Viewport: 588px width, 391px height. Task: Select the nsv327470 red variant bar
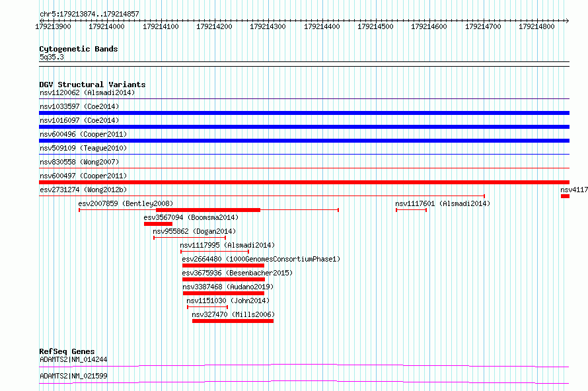[x=233, y=321]
